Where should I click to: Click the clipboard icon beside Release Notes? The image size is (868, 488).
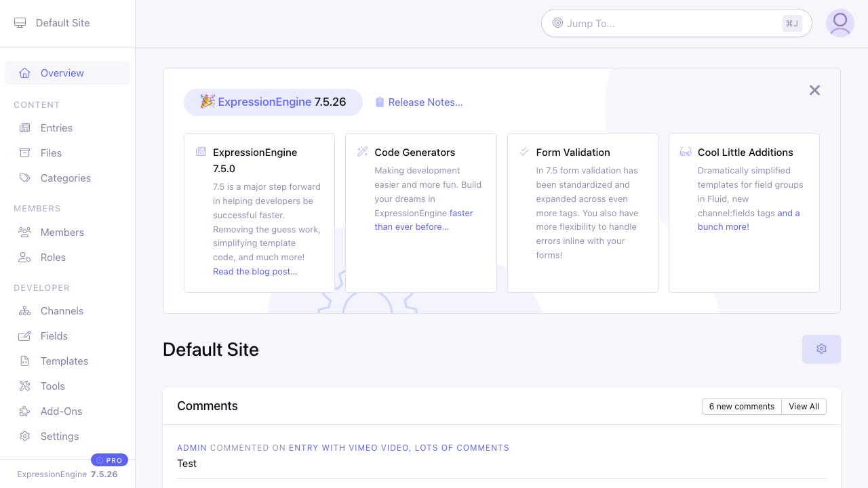[x=380, y=102]
